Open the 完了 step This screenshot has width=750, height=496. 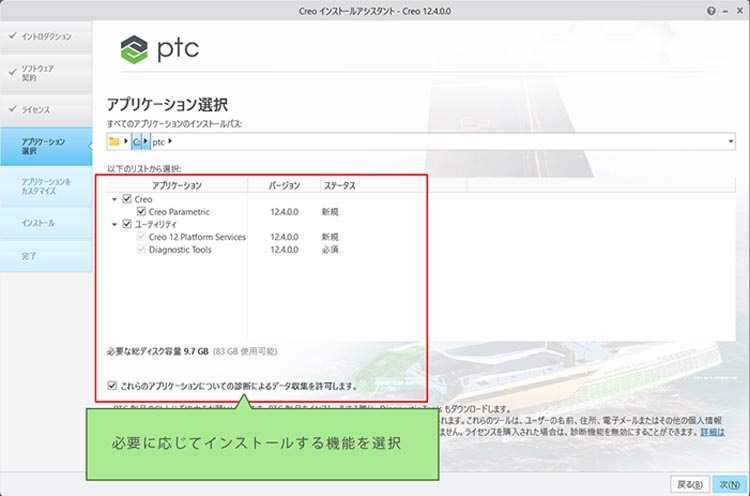[46, 256]
